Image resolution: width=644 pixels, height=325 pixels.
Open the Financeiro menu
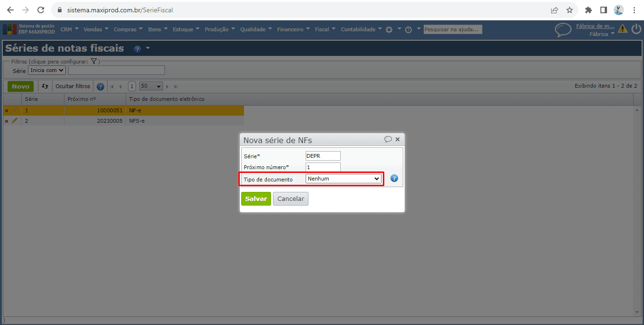(294, 29)
